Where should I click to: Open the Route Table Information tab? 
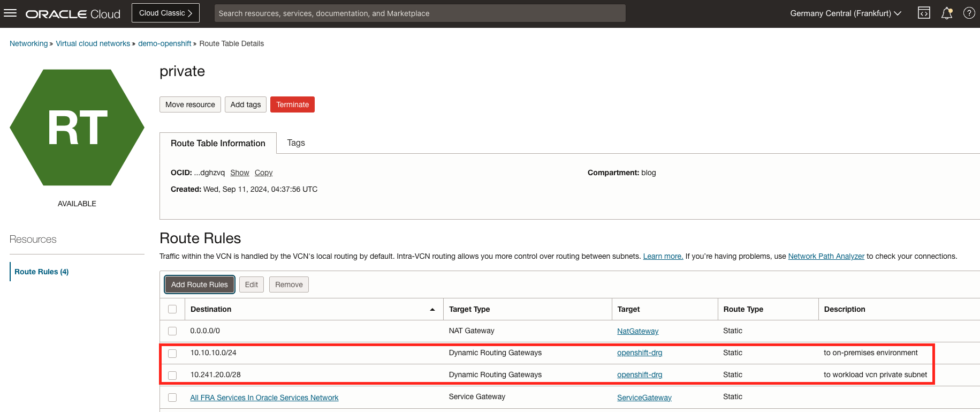point(218,143)
